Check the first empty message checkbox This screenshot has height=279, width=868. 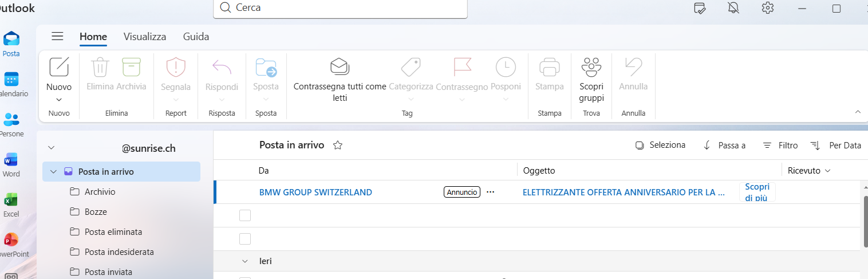(x=245, y=215)
